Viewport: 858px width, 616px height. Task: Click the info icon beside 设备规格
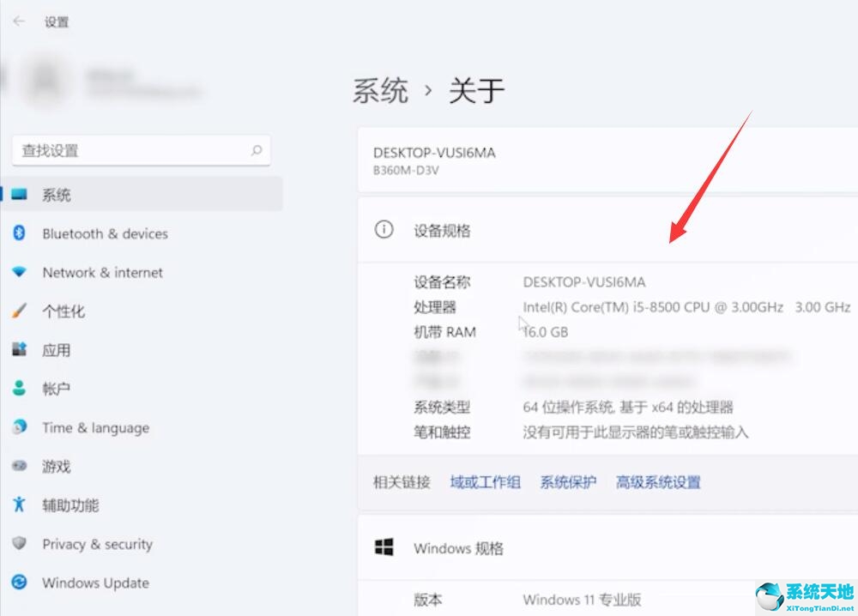click(384, 230)
